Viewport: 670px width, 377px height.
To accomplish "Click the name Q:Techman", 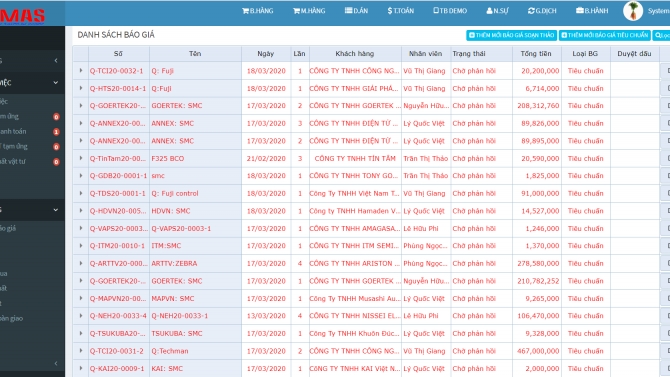I will [x=170, y=351].
